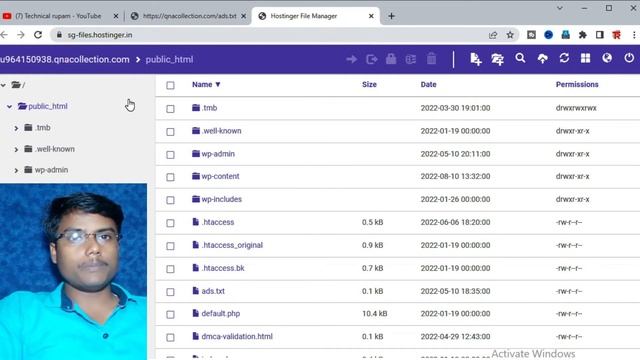Select the Hostinger File Manager tab
Image resolution: width=640 pixels, height=360 pixels.
pyautogui.click(x=316, y=16)
